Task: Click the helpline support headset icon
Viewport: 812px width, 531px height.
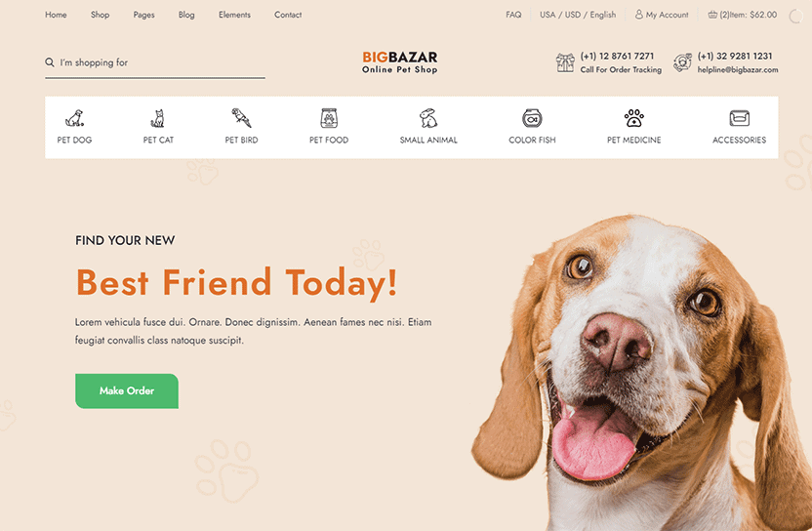Action: coord(682,62)
